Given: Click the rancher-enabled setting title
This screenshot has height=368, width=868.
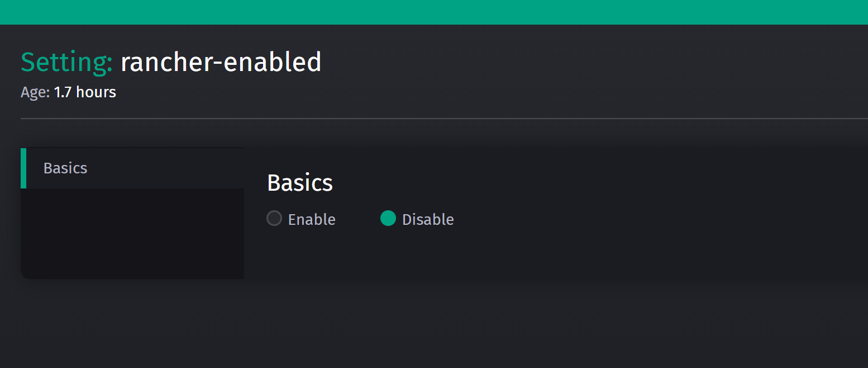Looking at the screenshot, I should (x=221, y=62).
